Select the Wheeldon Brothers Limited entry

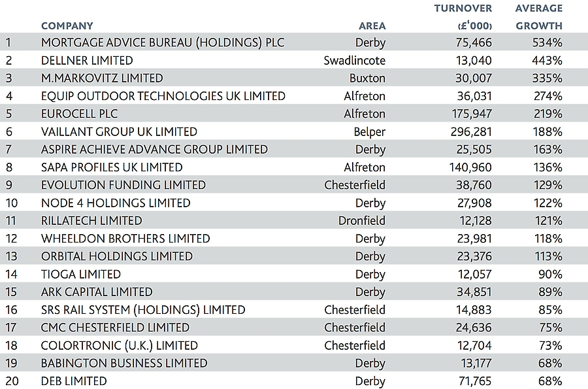[125, 239]
